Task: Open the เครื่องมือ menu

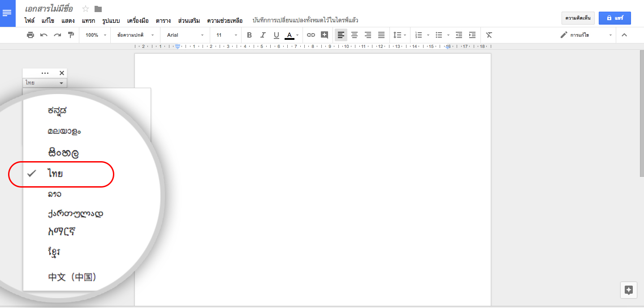Action: click(138, 21)
